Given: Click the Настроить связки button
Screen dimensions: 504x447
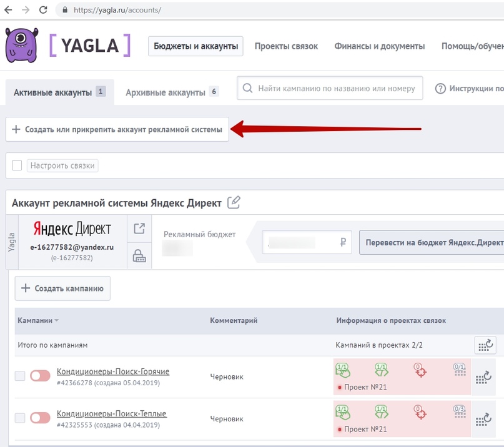Looking at the screenshot, I should pos(62,165).
